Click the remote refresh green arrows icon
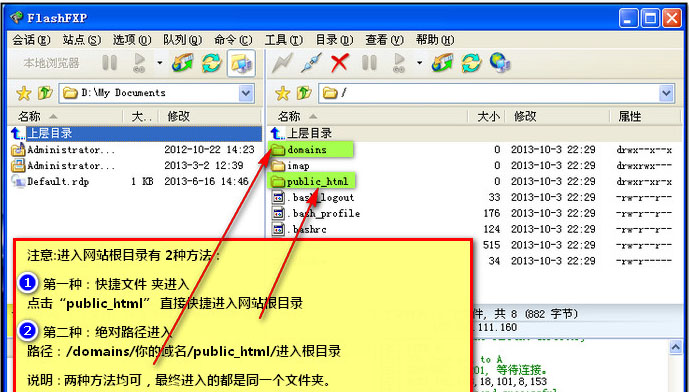 (471, 63)
